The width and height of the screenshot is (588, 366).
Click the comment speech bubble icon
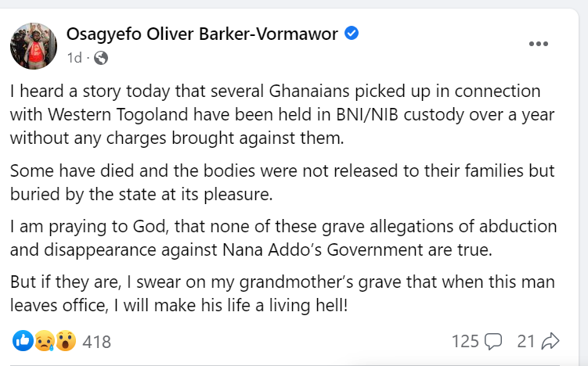click(x=493, y=341)
